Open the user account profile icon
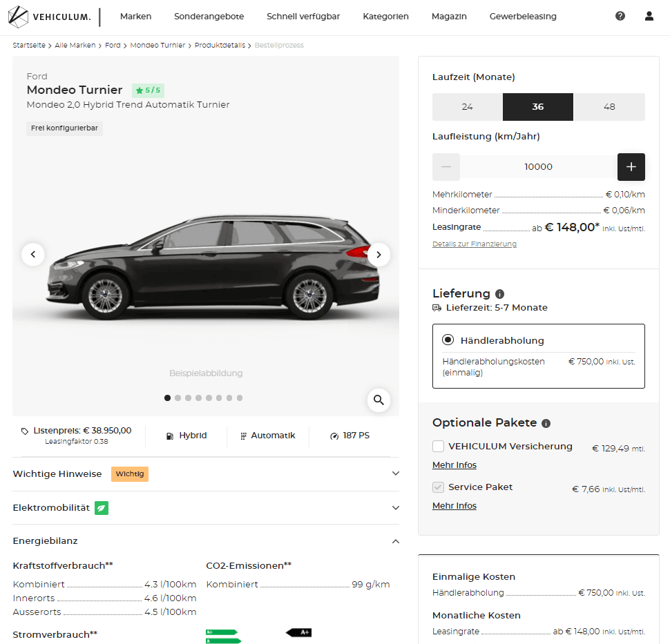Screen dimensions: 670x644 649,17
